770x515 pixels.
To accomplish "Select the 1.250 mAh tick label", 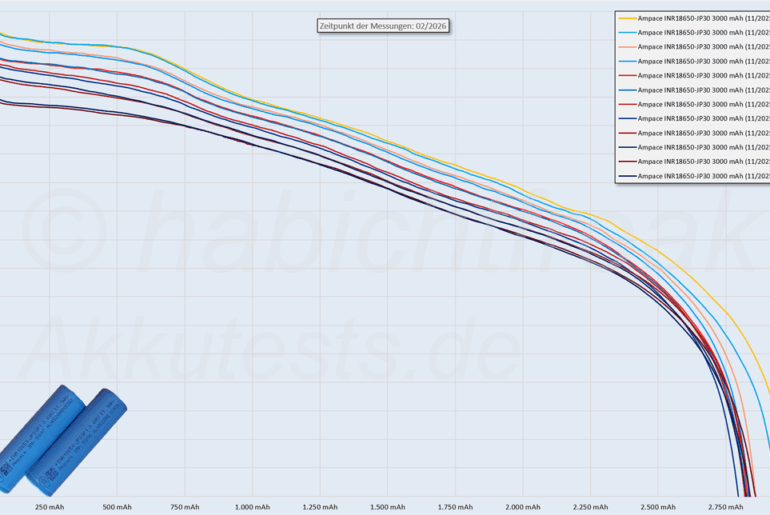I will tap(319, 507).
